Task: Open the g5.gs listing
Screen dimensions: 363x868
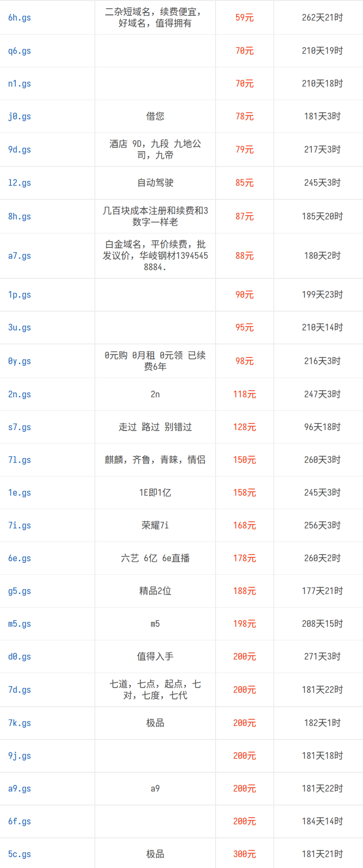Action: point(20,591)
